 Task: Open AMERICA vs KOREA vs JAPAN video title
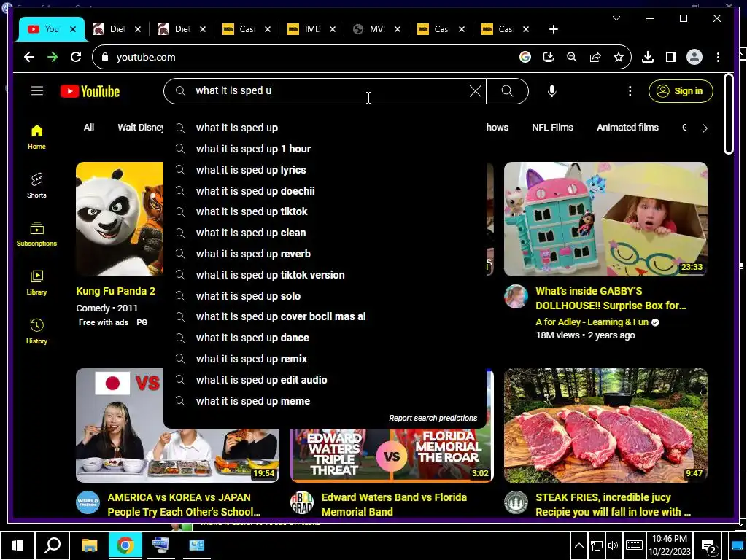click(x=184, y=505)
